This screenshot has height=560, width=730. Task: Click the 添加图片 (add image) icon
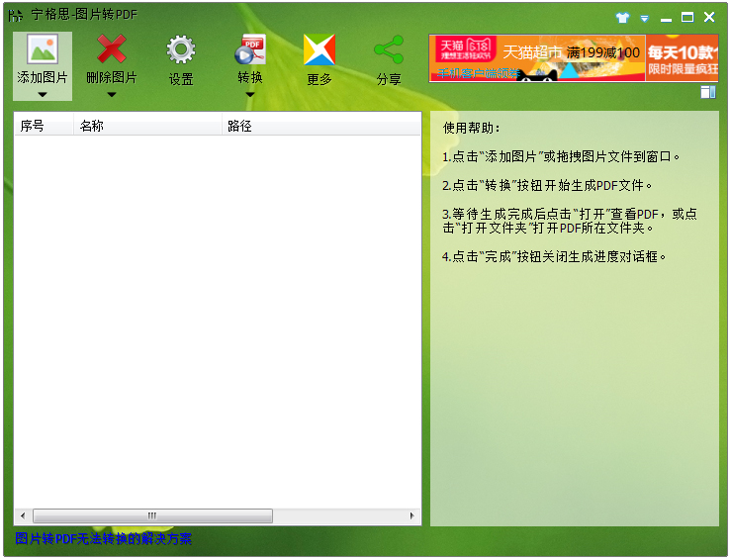(43, 48)
